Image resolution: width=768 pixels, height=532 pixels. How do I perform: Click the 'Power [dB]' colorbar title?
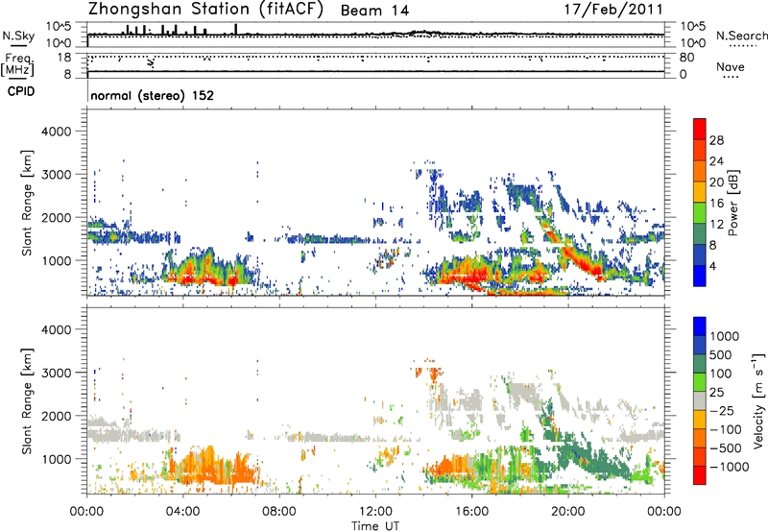(x=733, y=203)
